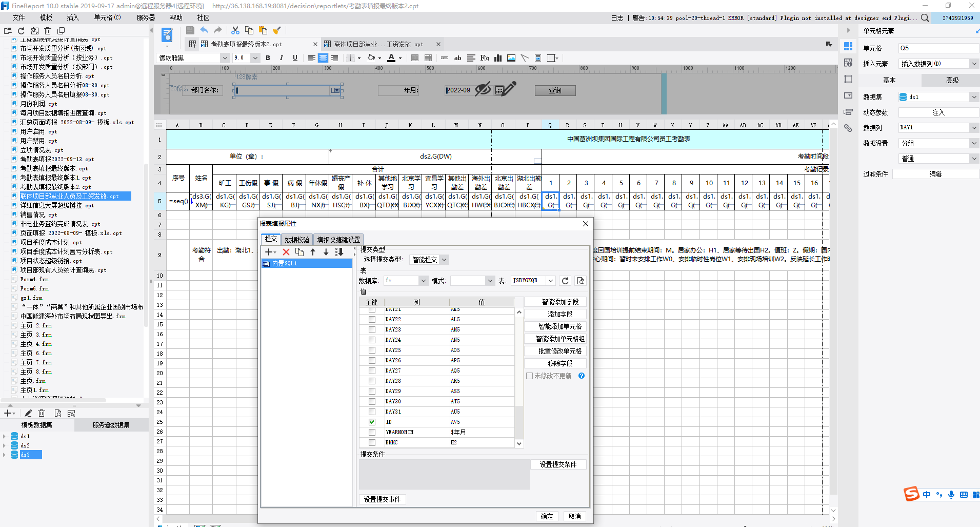Click the new folder icon in file panel
Viewport: 980px width, 527px height.
point(8,31)
